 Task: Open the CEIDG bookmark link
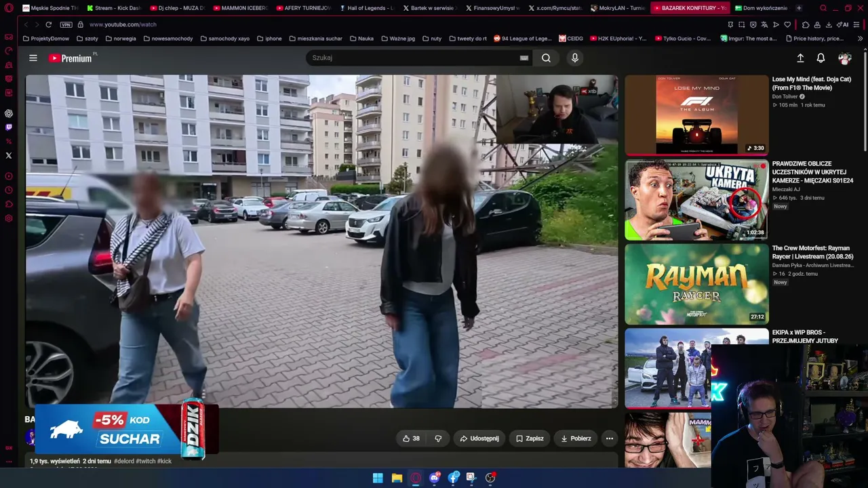[571, 39]
